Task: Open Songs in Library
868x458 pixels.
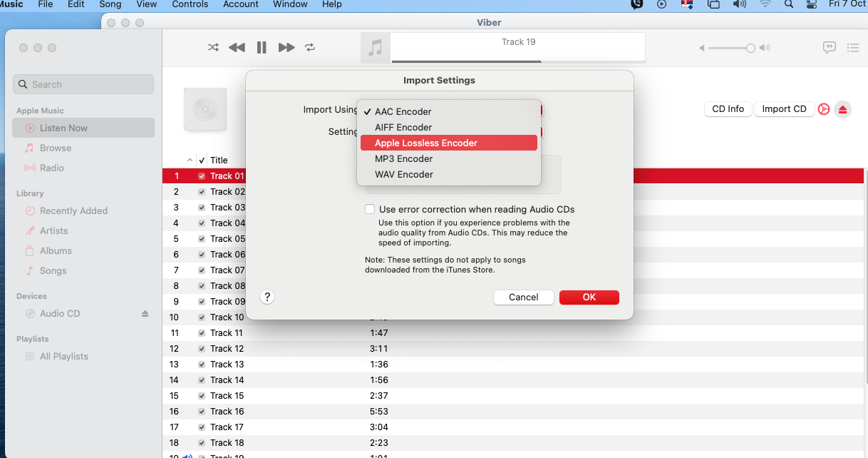Action: pyautogui.click(x=83, y=270)
